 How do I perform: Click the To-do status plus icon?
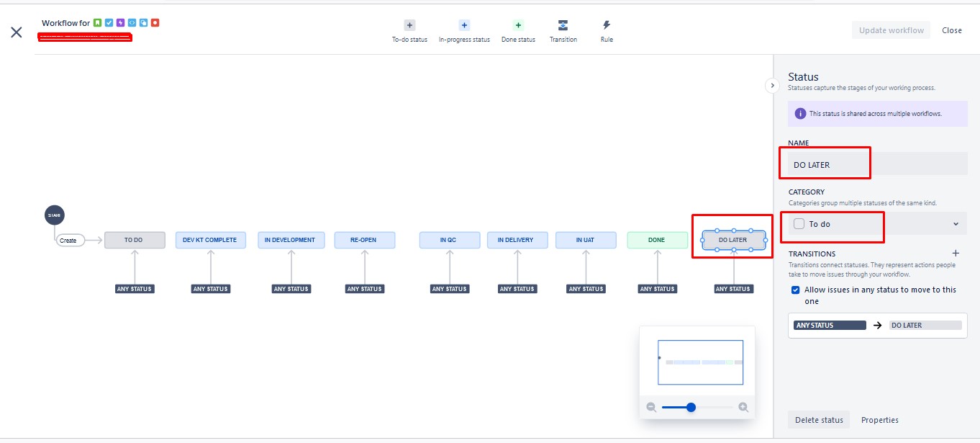click(409, 24)
